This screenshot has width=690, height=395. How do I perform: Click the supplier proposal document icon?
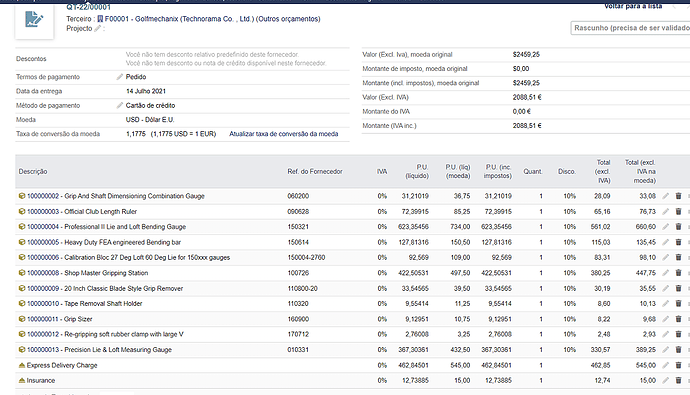click(34, 20)
